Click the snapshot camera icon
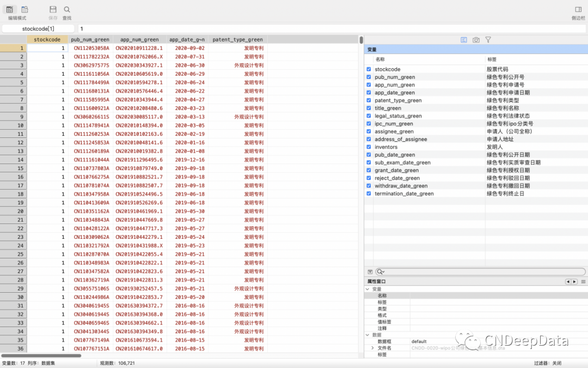 [476, 40]
